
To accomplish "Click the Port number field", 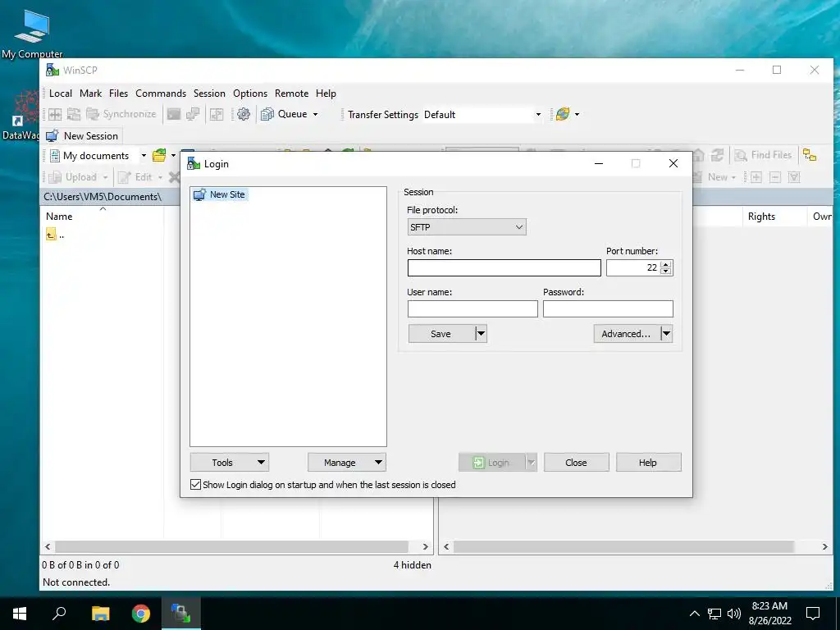I will [x=632, y=268].
